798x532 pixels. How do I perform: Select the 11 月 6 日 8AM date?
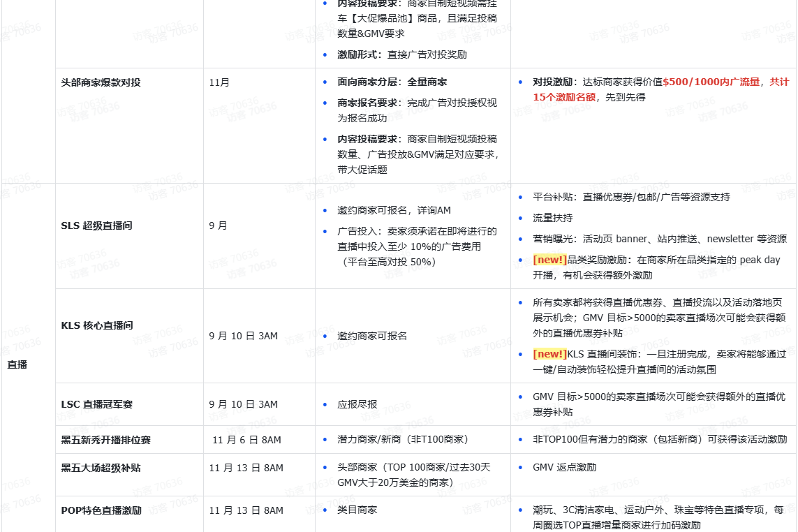coord(246,440)
